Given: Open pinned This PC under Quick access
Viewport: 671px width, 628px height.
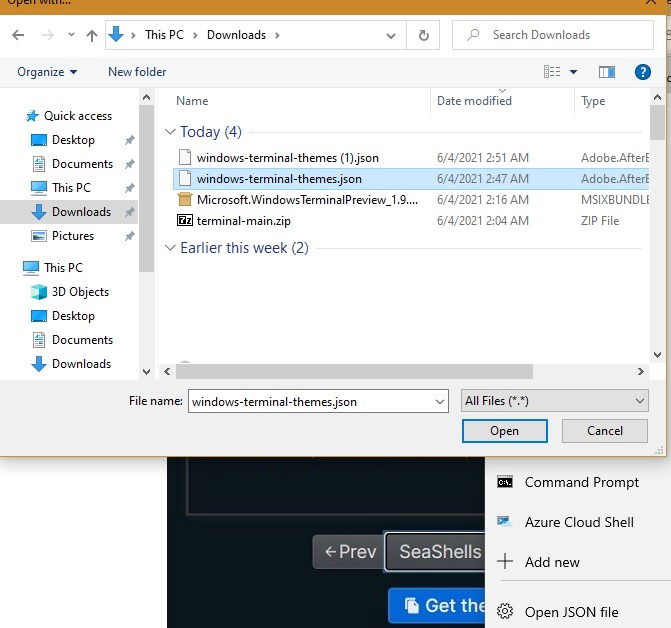Looking at the screenshot, I should [71, 188].
